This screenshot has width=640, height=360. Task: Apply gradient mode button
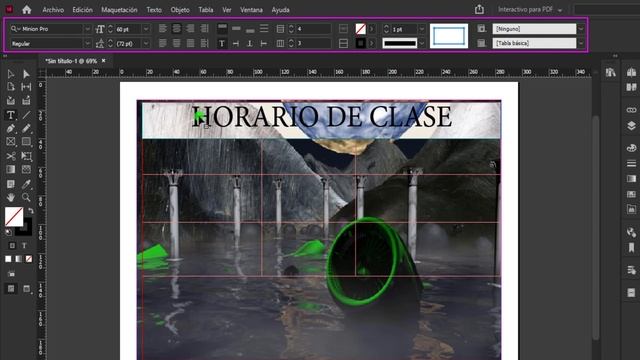18,259
